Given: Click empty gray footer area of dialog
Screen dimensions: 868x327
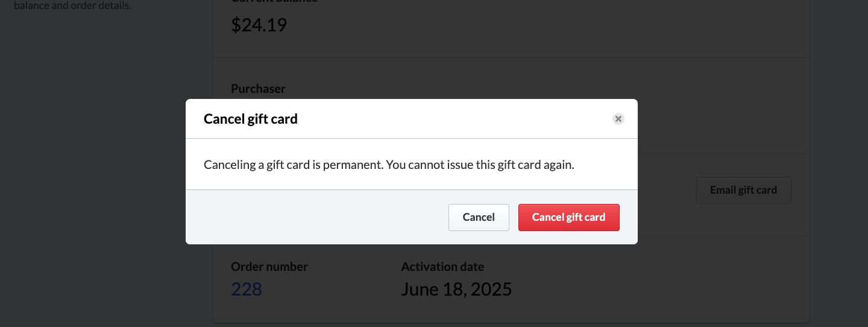Looking at the screenshot, I should click(313, 217).
